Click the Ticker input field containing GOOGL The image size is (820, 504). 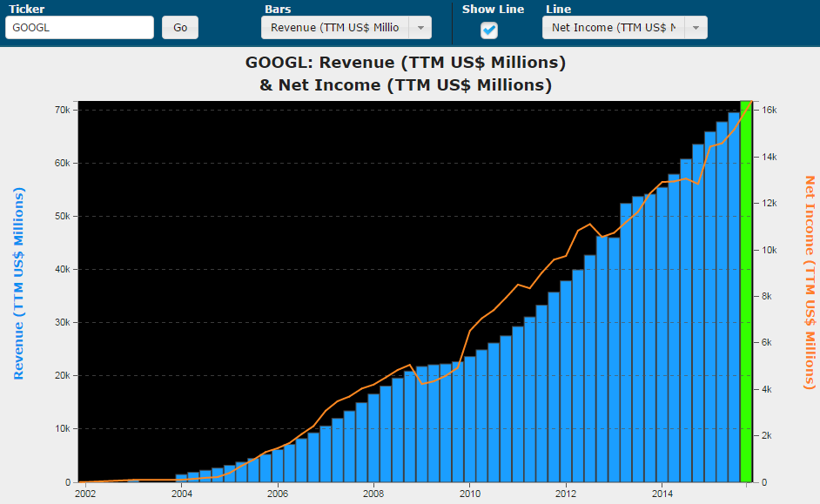79,27
